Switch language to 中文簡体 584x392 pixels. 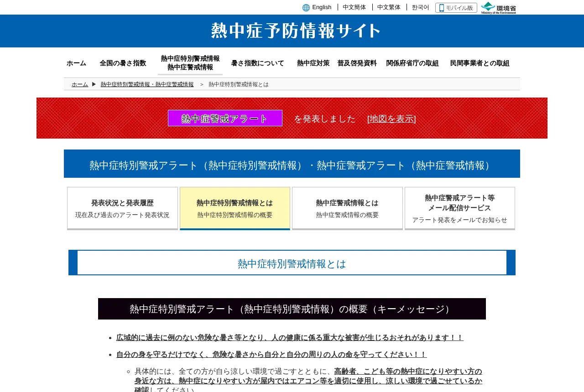point(355,7)
